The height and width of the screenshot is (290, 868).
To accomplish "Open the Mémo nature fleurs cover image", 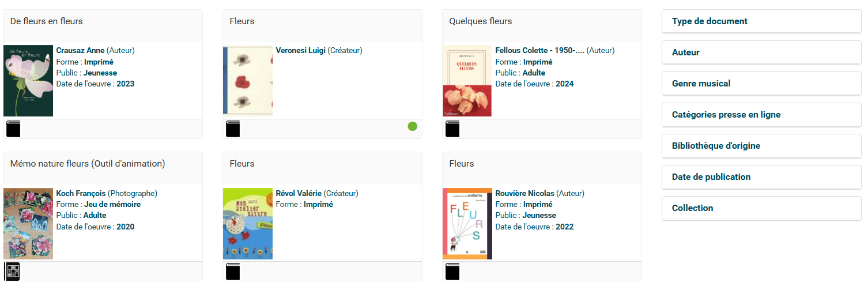I will (28, 223).
